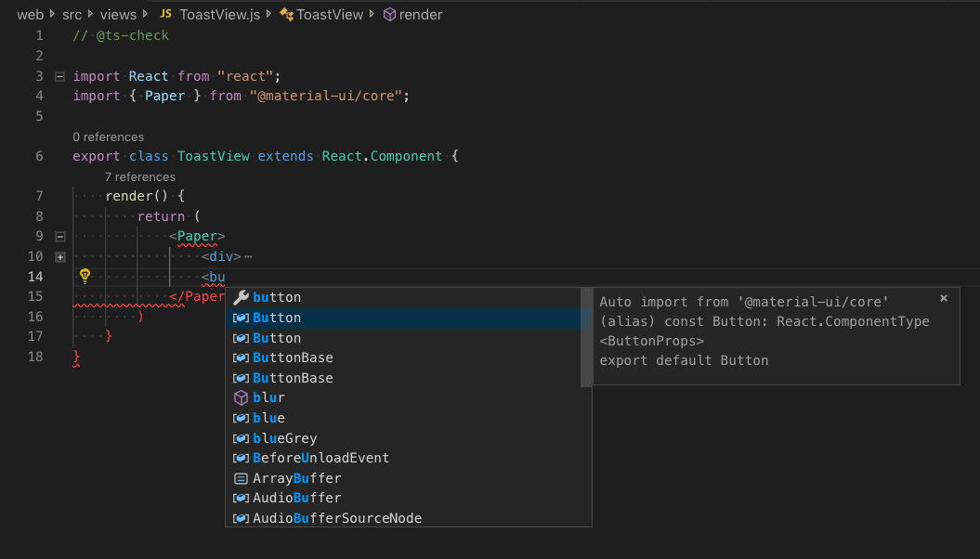
Task: Click the cube icon next to blur
Action: pyautogui.click(x=241, y=397)
